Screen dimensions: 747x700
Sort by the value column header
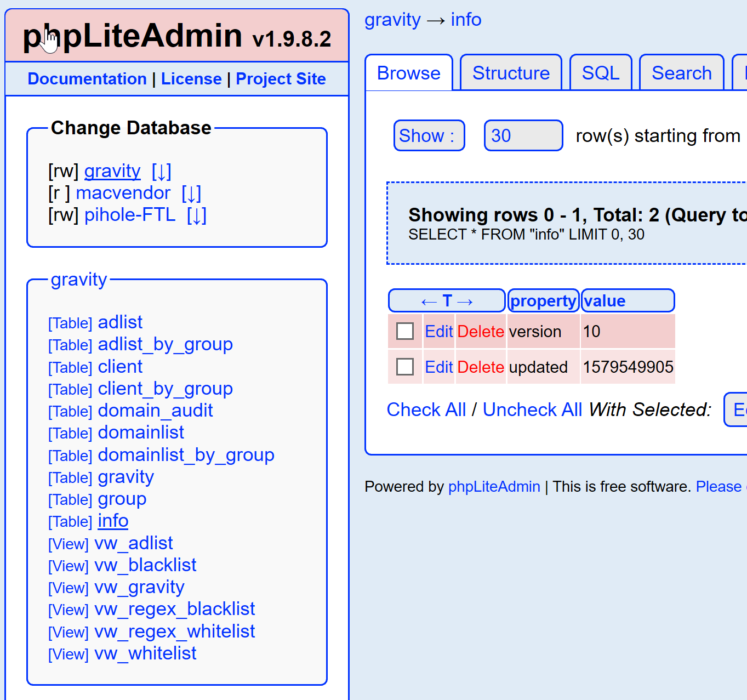pos(605,301)
